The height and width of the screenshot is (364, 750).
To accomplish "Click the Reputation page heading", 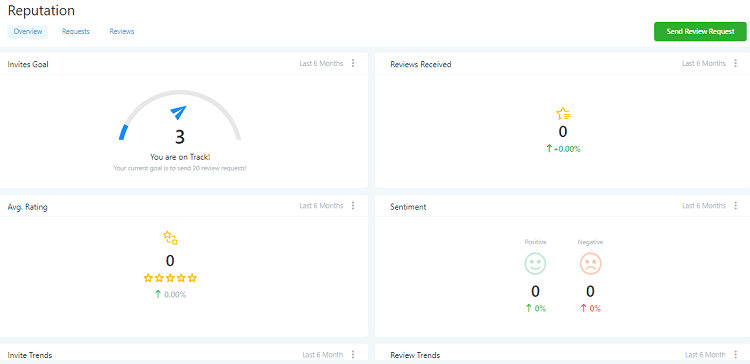I will pos(41,11).
